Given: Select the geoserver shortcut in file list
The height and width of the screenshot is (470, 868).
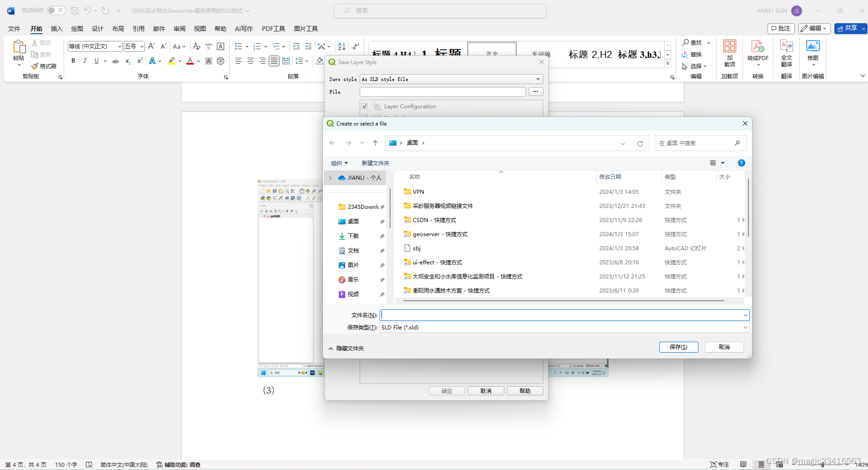Looking at the screenshot, I should 440,234.
